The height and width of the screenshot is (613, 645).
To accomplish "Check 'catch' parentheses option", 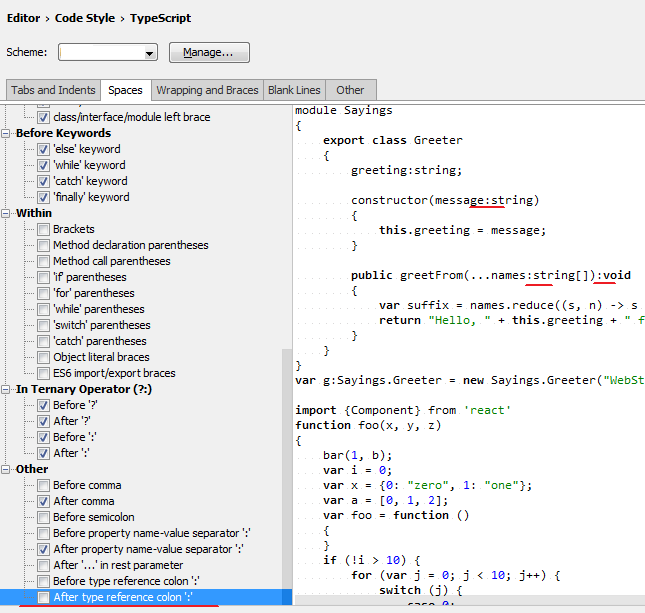I will (43, 341).
